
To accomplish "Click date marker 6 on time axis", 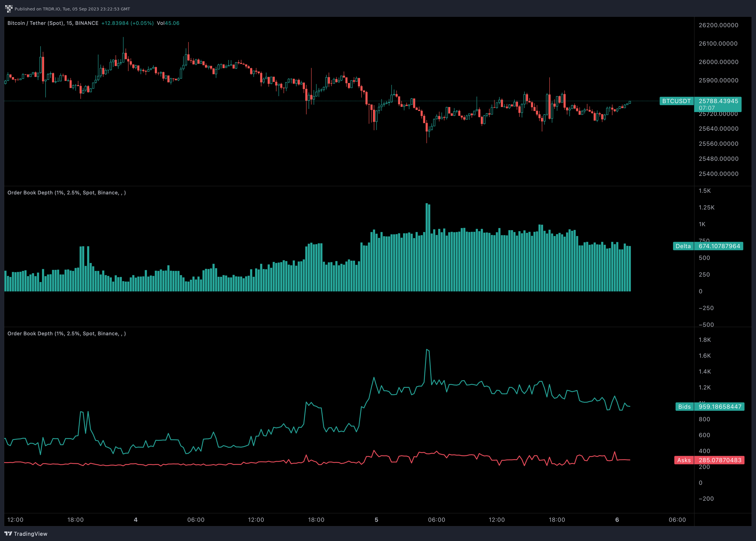I will click(617, 520).
